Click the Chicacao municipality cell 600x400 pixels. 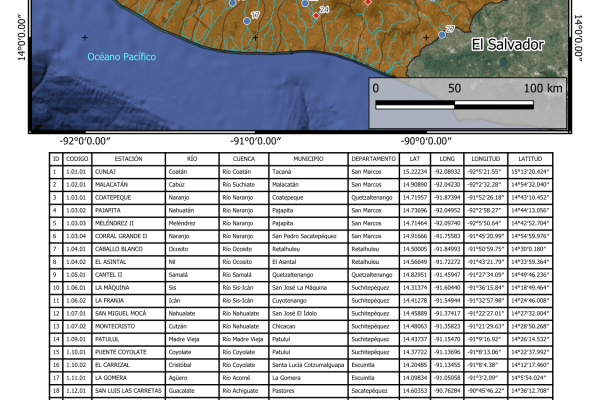(308, 327)
